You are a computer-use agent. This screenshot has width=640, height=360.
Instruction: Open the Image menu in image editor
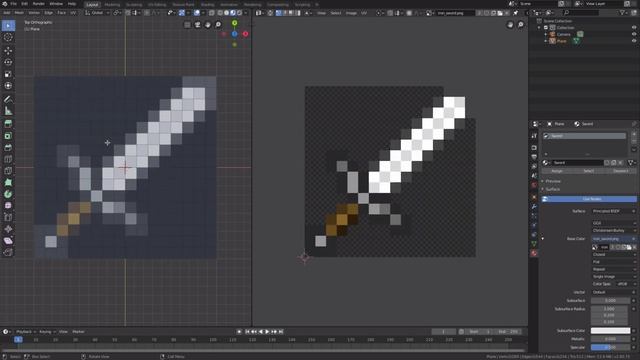click(x=351, y=13)
